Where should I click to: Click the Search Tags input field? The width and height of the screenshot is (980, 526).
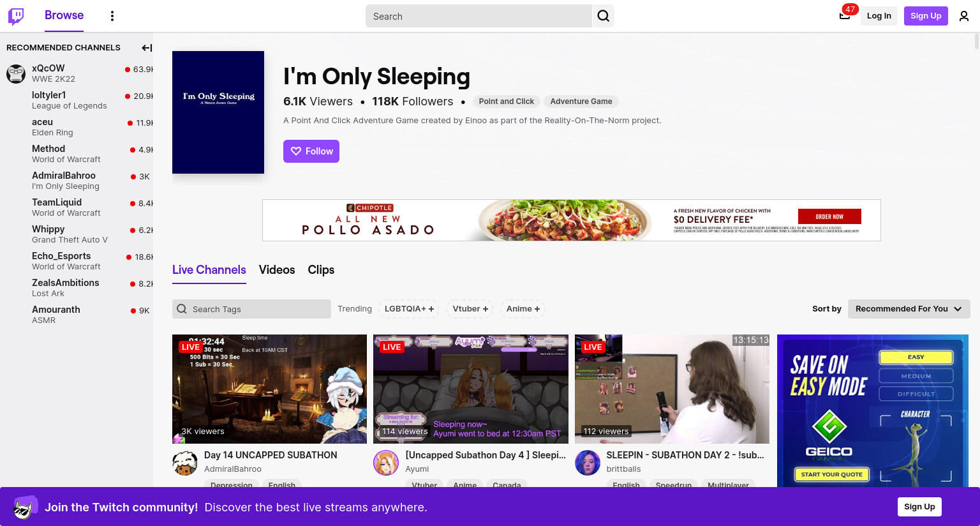pos(251,309)
